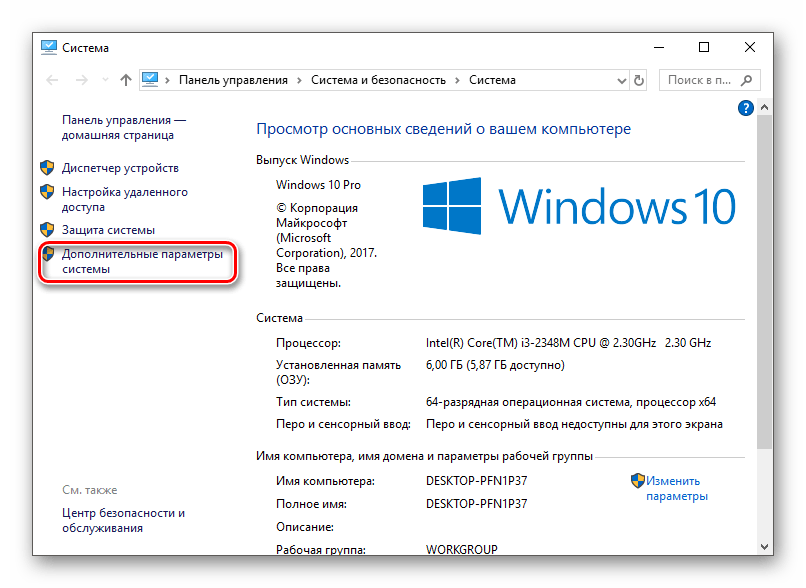The height and width of the screenshot is (588, 806).
Task: Select 'Панель управления' breadcrumb
Action: click(233, 80)
